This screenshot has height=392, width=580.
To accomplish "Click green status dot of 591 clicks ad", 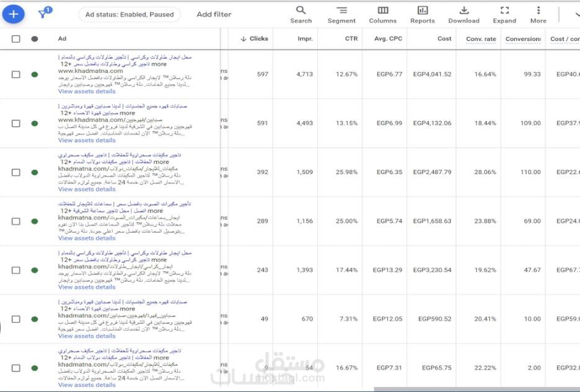I will pos(35,123).
